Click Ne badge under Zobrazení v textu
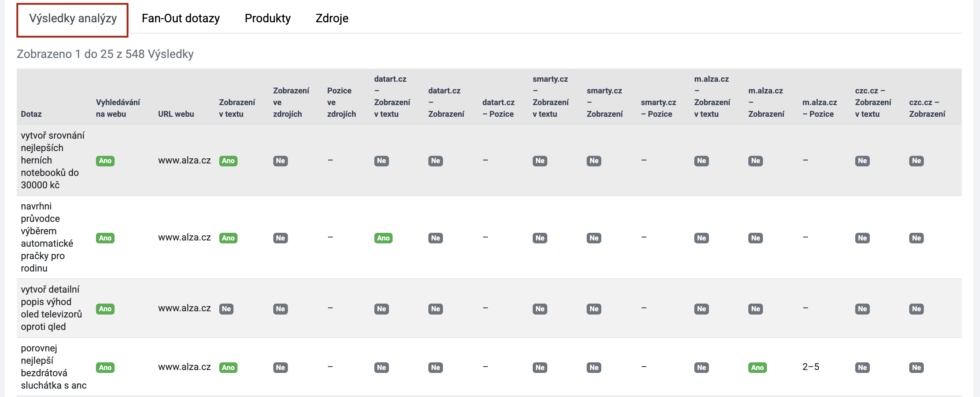This screenshot has width=980, height=397. pos(226,309)
